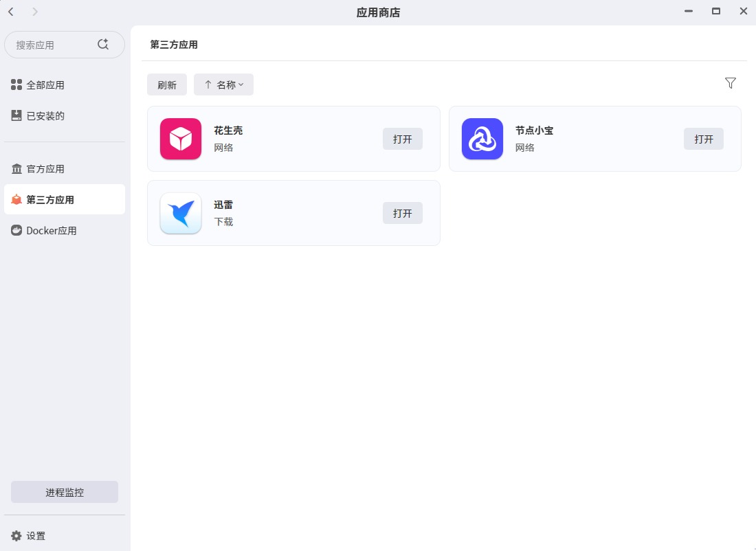Click the 第三方应用 flame icon
756x551 pixels.
[x=16, y=199]
